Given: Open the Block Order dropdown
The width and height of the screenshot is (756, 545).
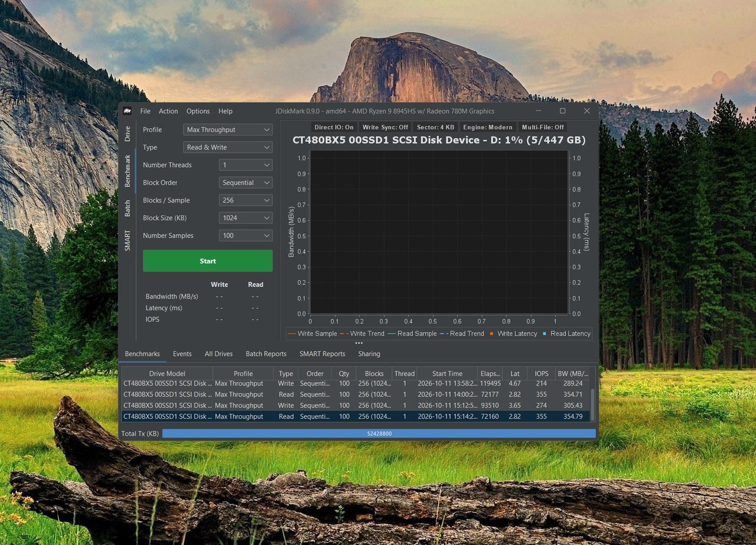Looking at the screenshot, I should [245, 183].
